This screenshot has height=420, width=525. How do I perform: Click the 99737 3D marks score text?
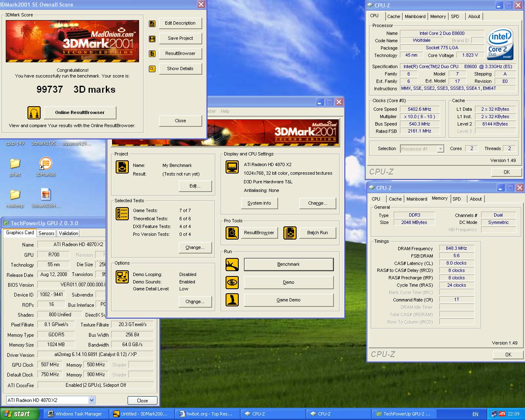pyautogui.click(x=76, y=89)
